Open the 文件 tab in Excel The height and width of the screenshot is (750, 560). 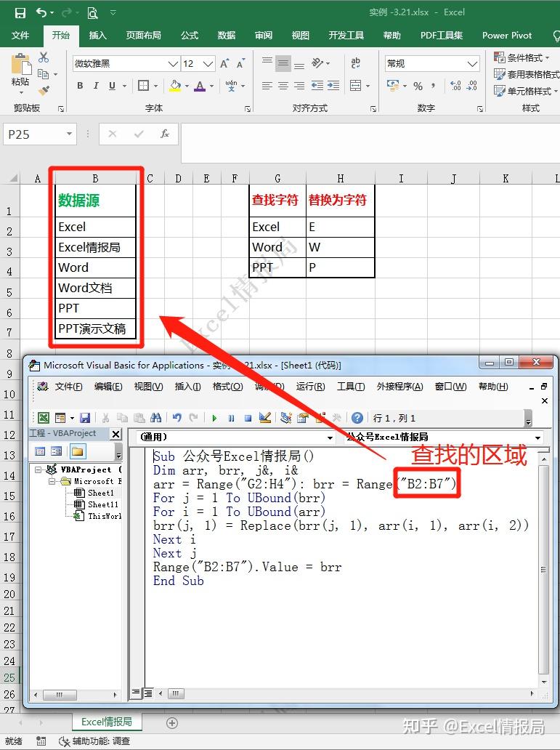20,36
